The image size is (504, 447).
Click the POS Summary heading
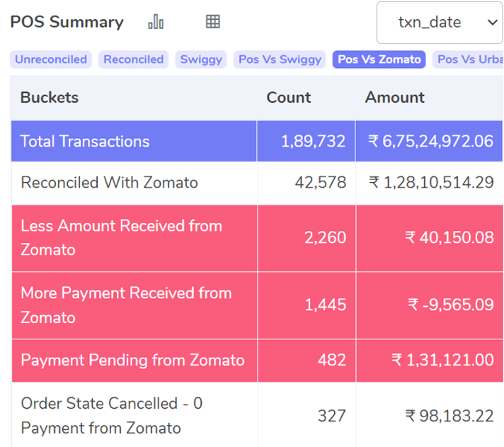67,22
